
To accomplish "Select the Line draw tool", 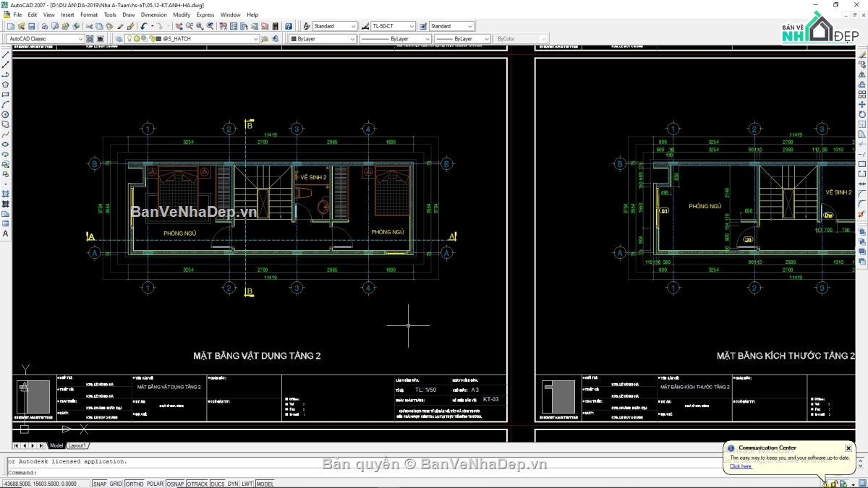I will tap(6, 55).
